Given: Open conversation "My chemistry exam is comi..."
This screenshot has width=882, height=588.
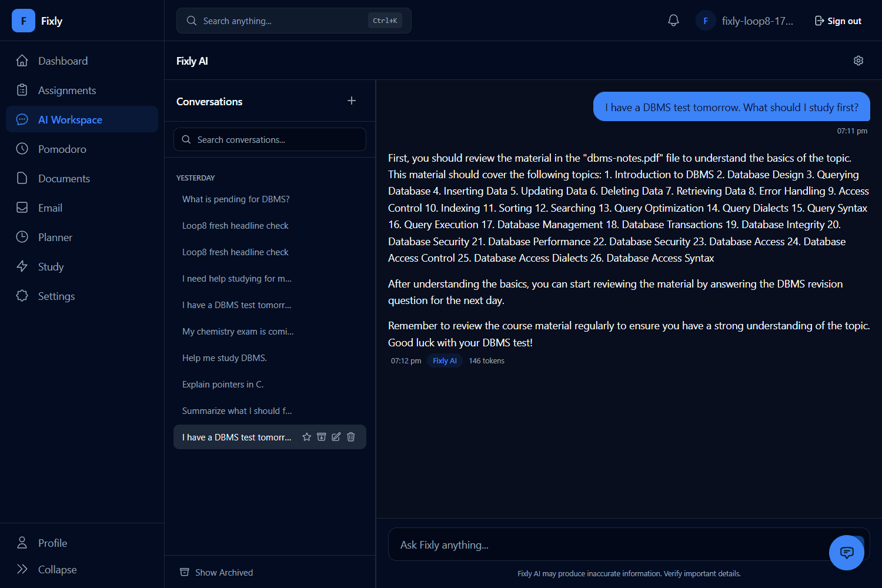Looking at the screenshot, I should 270,331.
